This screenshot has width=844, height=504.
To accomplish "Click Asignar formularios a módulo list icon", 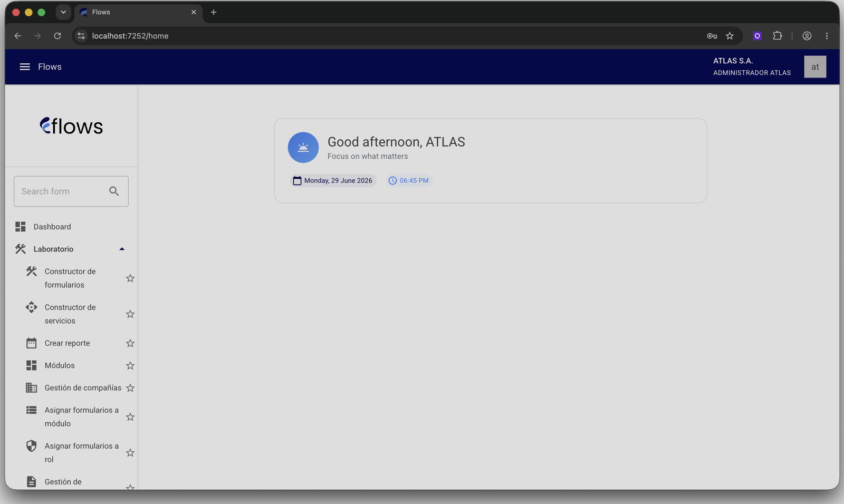I will point(32,410).
